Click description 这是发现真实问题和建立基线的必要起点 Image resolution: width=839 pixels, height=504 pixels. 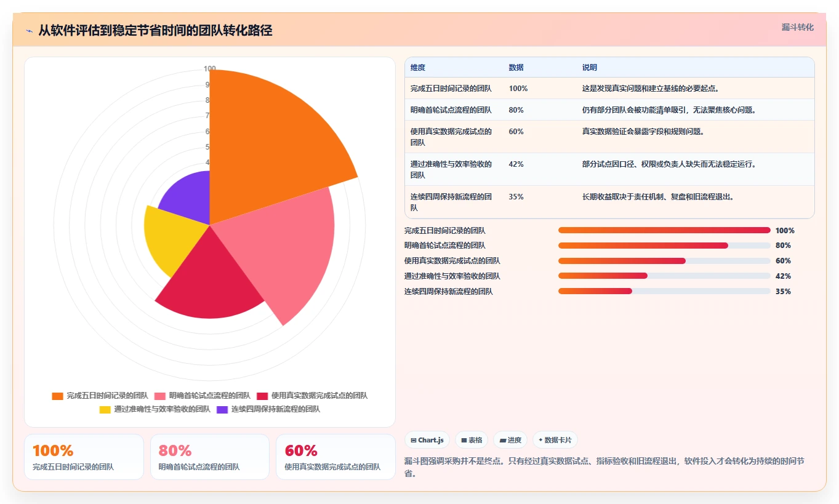pos(651,89)
